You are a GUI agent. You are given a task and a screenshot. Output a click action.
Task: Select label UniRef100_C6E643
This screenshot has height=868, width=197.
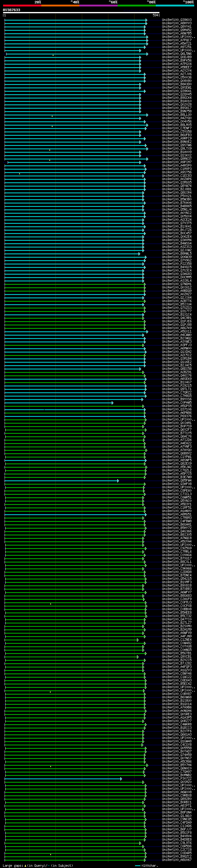point(177,680)
